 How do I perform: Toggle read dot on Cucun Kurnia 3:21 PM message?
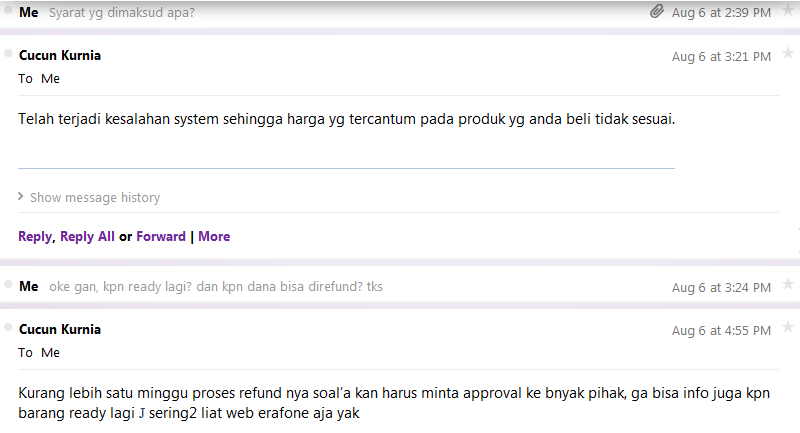coord(8,53)
